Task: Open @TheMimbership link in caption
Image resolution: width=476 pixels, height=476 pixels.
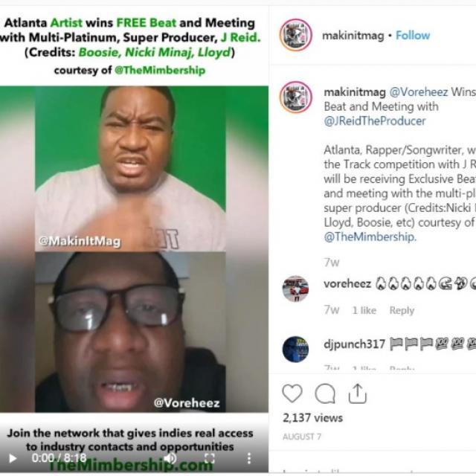Action: (x=370, y=237)
